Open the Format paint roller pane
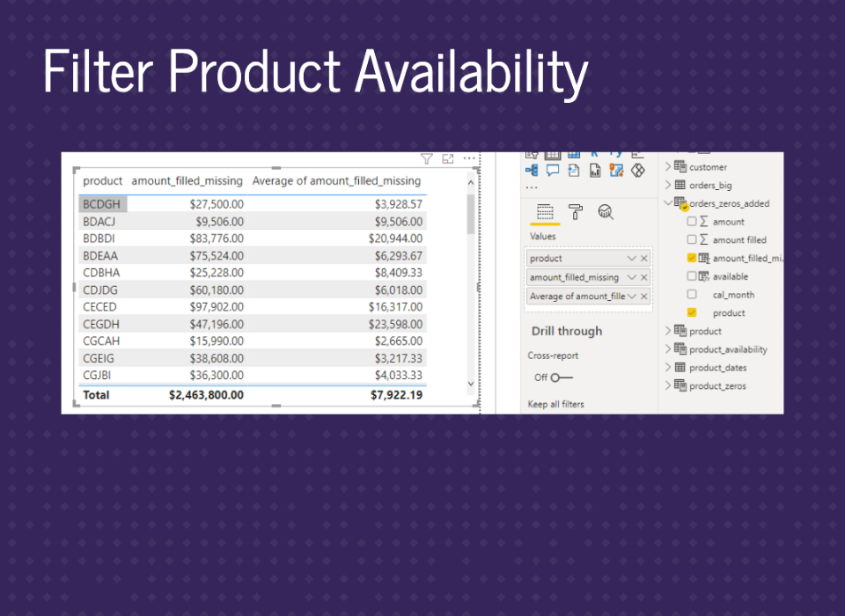 (575, 212)
